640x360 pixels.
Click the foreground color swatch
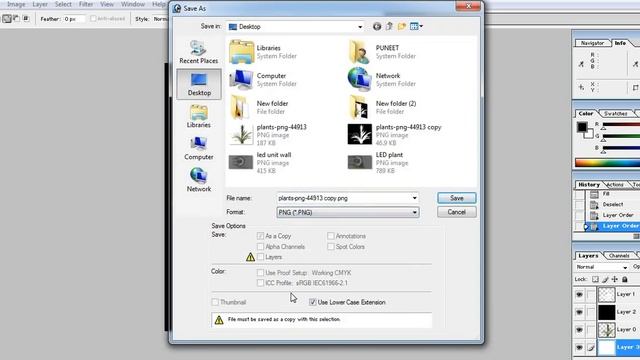point(582,127)
